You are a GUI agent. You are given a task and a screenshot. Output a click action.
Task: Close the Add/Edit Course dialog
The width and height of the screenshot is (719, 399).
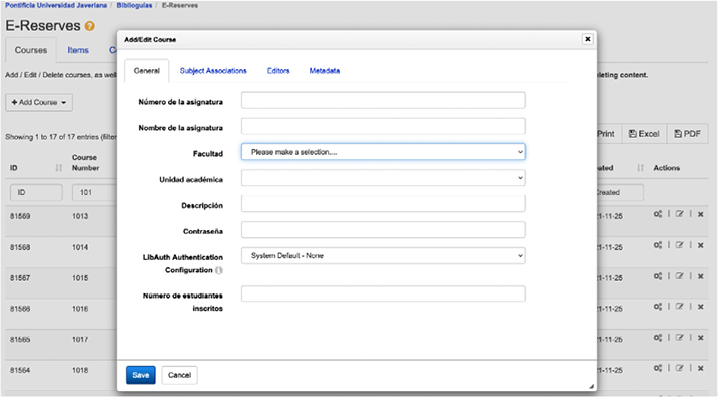coord(587,39)
